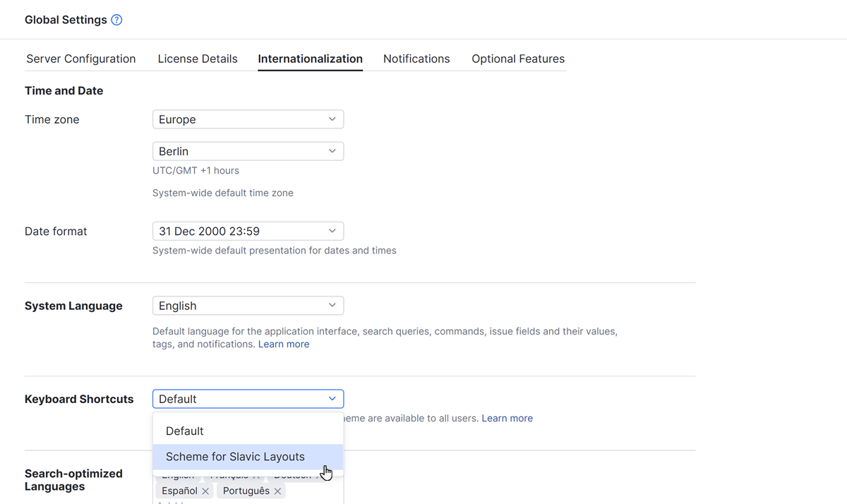The image size is (847, 504).
Task: Click the Español language chip
Action: click(x=179, y=491)
